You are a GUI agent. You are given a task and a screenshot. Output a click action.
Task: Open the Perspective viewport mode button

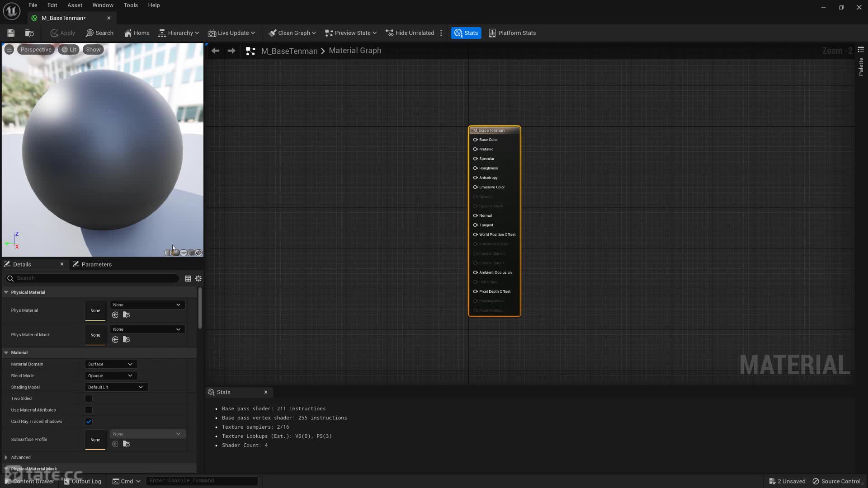point(36,50)
